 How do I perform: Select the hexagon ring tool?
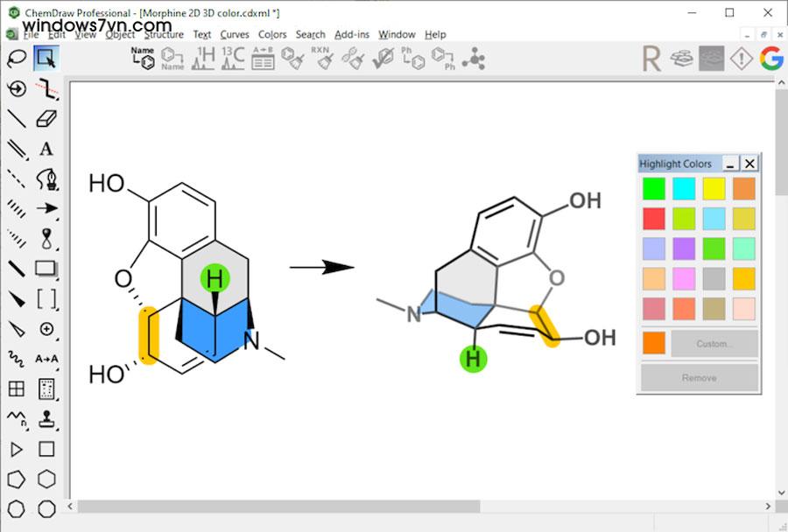click(x=46, y=479)
